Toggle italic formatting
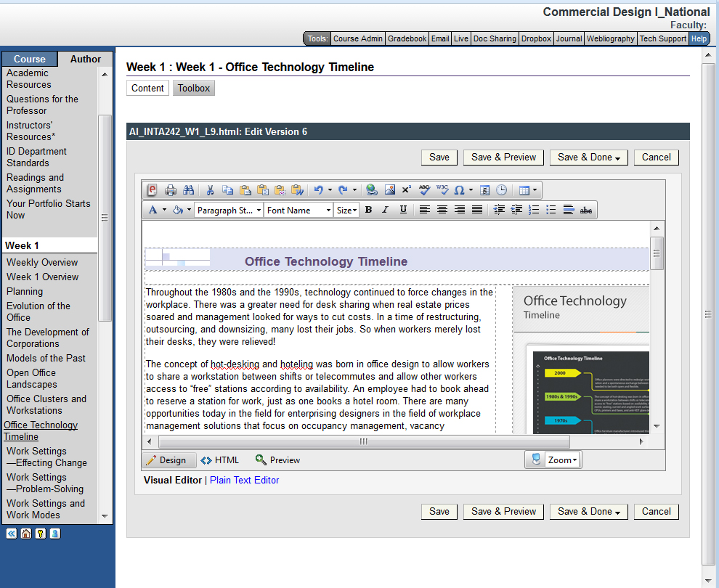This screenshot has width=719, height=588. pyautogui.click(x=386, y=210)
